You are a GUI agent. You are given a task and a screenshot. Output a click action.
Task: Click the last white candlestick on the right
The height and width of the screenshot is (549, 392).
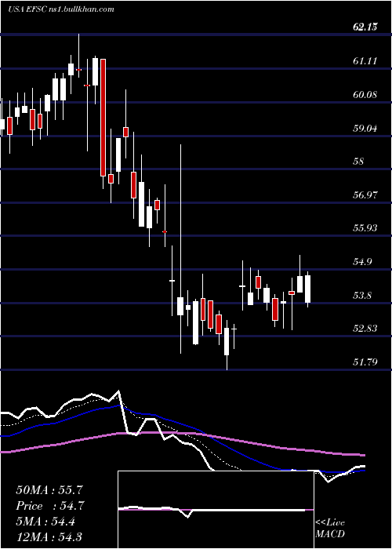pos(307,289)
